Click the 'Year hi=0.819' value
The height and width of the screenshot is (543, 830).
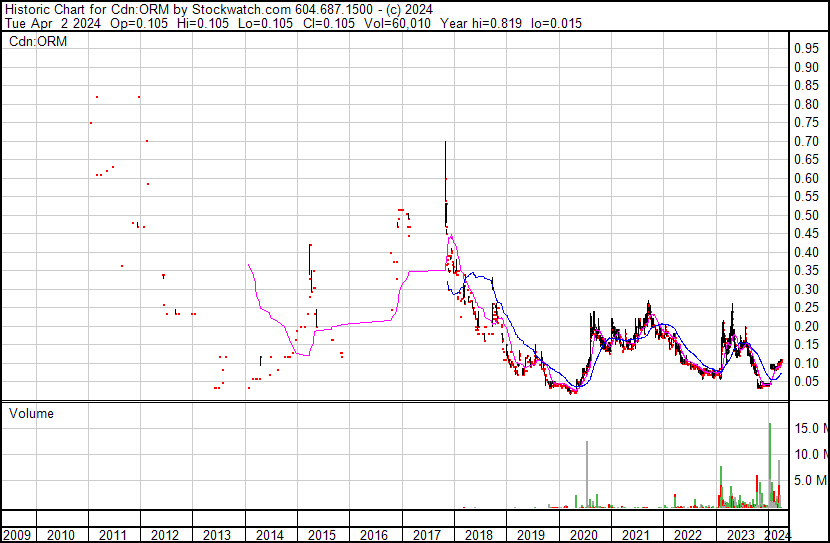tap(481, 23)
